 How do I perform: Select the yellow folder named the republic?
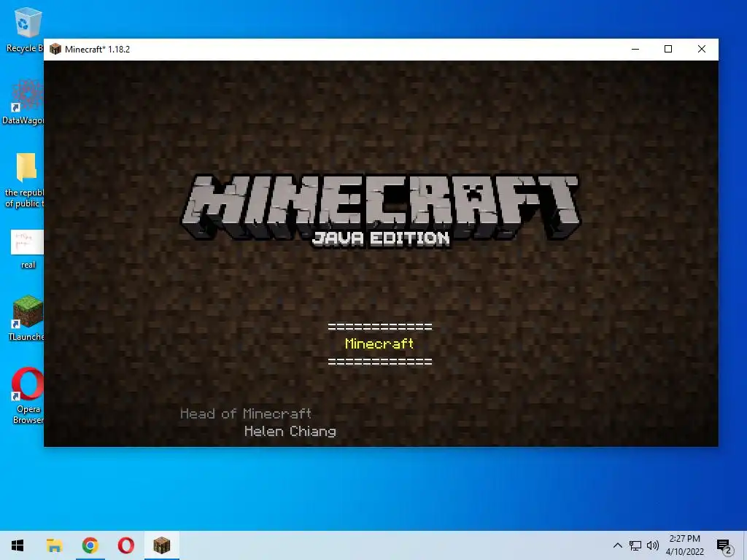pyautogui.click(x=25, y=180)
